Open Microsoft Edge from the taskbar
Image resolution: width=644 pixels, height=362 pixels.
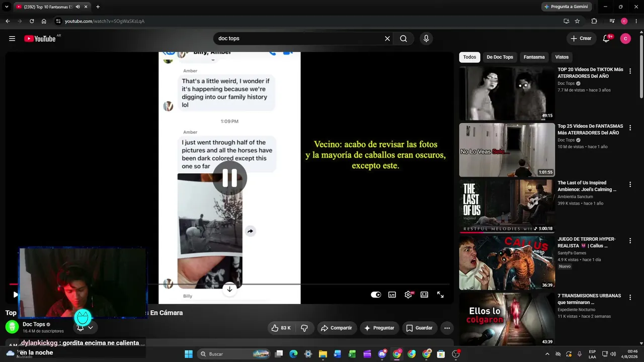point(293,354)
